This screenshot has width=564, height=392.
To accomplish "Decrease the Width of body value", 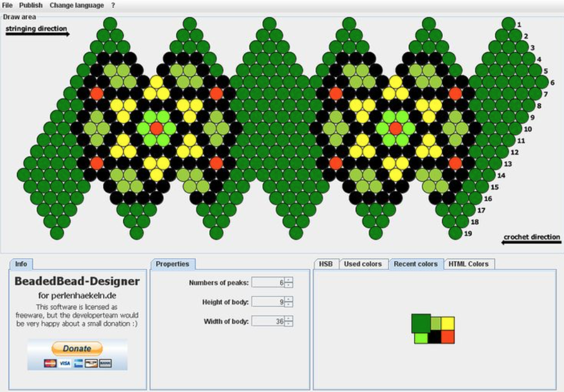I will [x=289, y=323].
